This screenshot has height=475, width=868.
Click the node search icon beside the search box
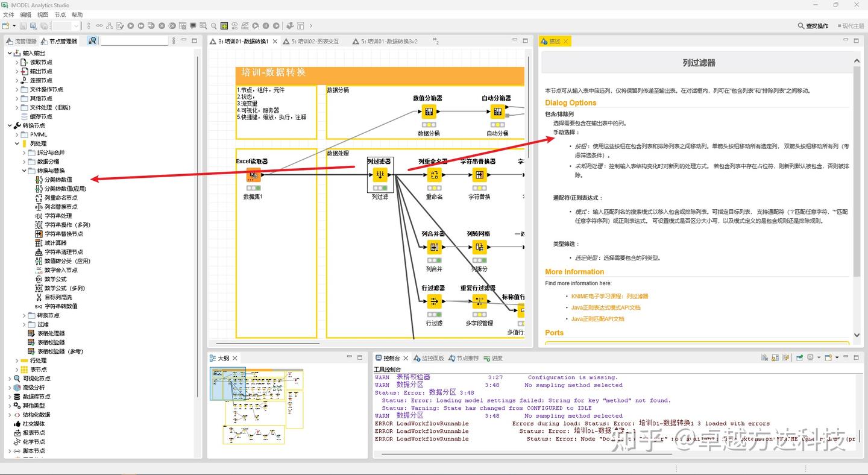(92, 41)
